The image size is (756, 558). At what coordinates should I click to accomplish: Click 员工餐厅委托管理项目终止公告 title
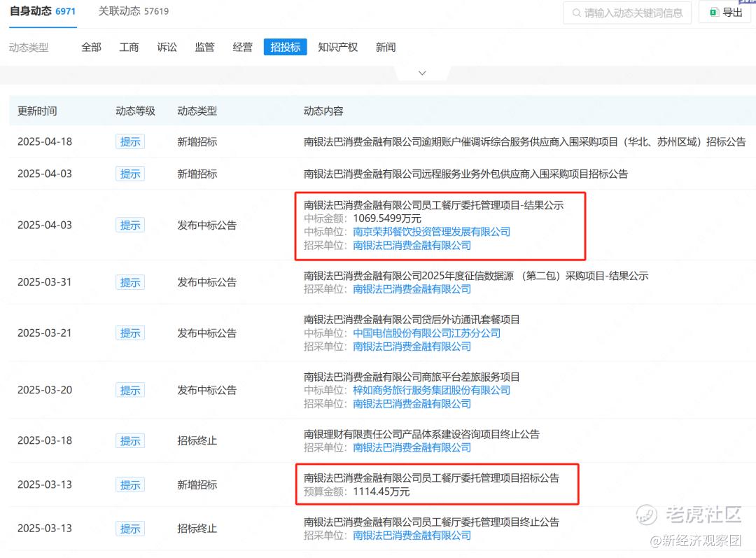[x=431, y=522]
